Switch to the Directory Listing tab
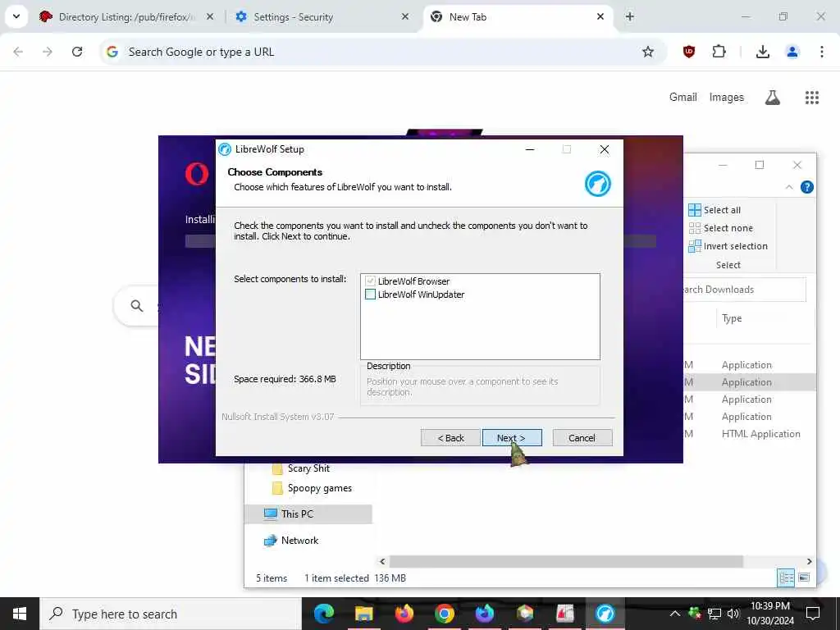Viewport: 840px width, 630px height. pos(126,17)
